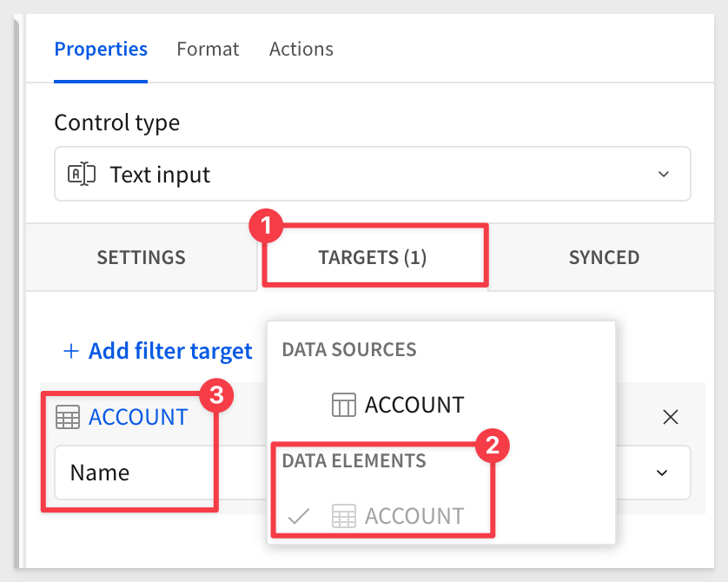
Task: Click the plus icon beside Add filter target
Action: [71, 351]
